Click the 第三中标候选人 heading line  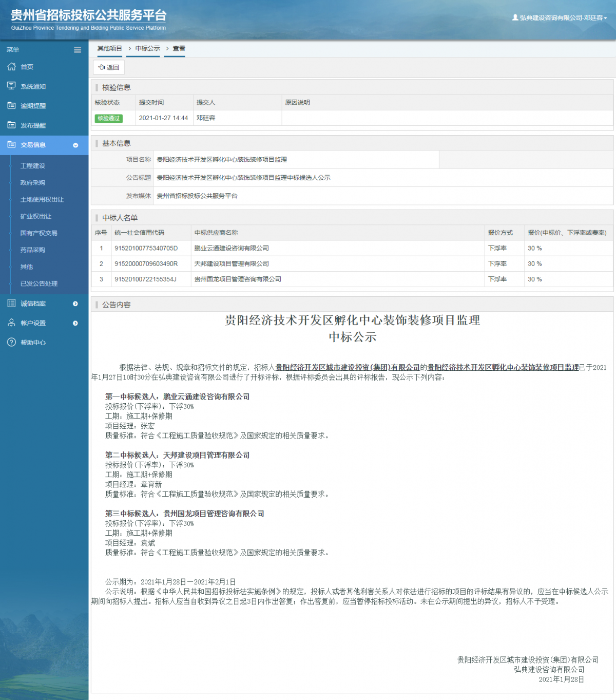coord(185,514)
